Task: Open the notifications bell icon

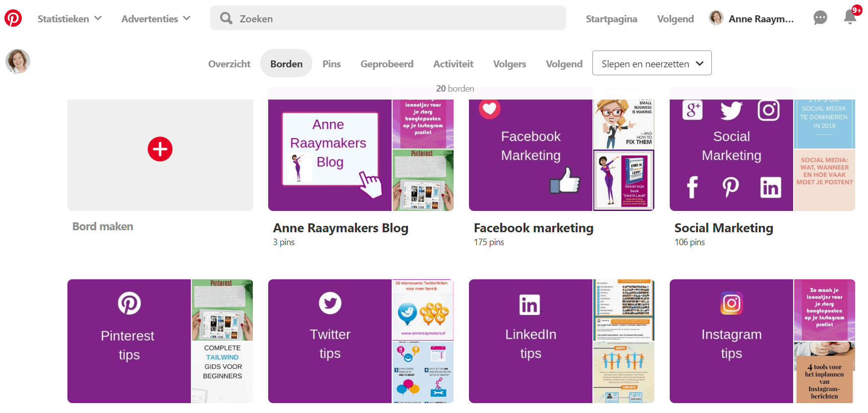Action: coord(850,17)
